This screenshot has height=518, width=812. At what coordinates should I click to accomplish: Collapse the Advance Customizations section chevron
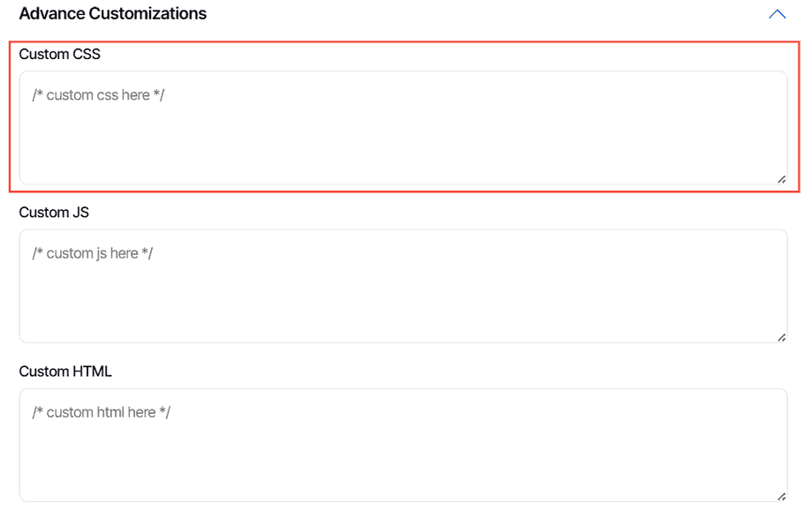pyautogui.click(x=777, y=14)
